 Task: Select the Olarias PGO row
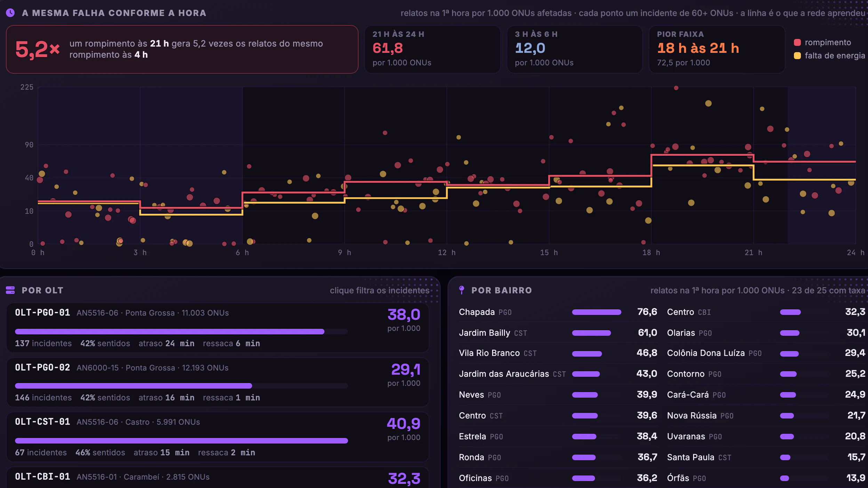click(x=766, y=333)
